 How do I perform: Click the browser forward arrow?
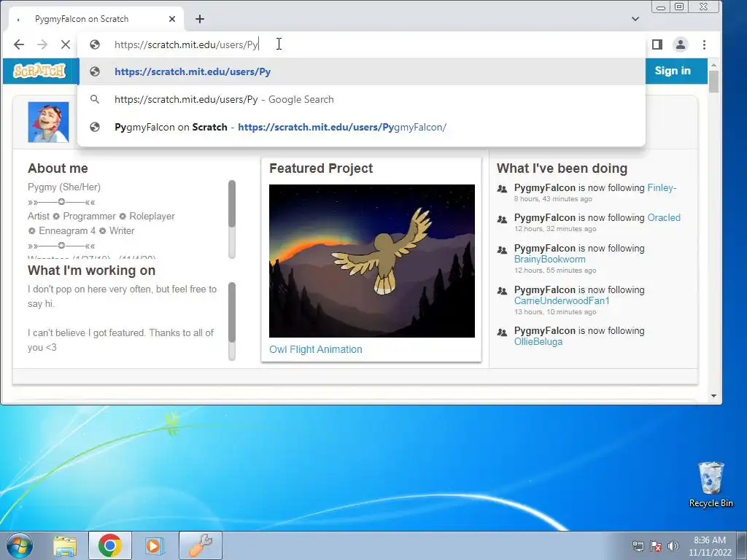point(42,44)
